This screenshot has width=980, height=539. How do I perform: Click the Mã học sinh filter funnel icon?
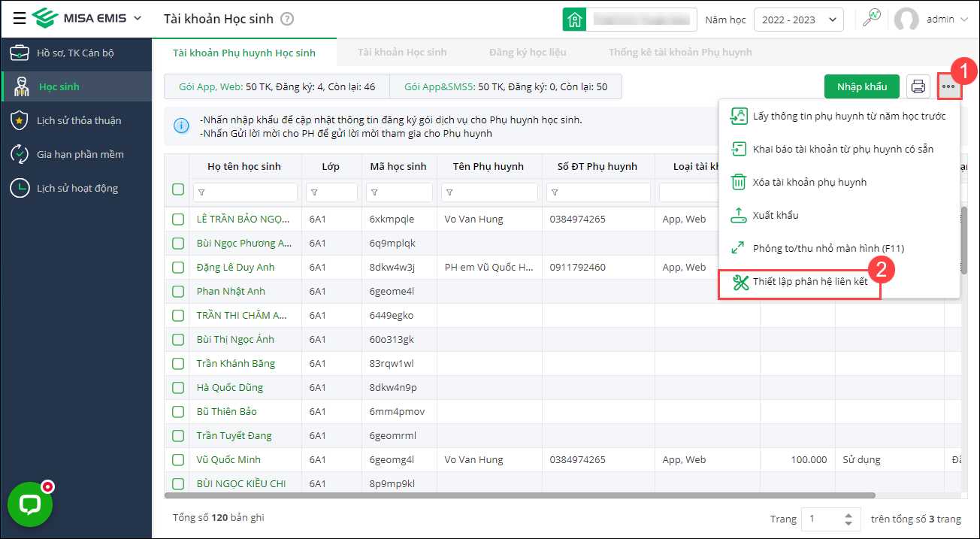pyautogui.click(x=374, y=193)
